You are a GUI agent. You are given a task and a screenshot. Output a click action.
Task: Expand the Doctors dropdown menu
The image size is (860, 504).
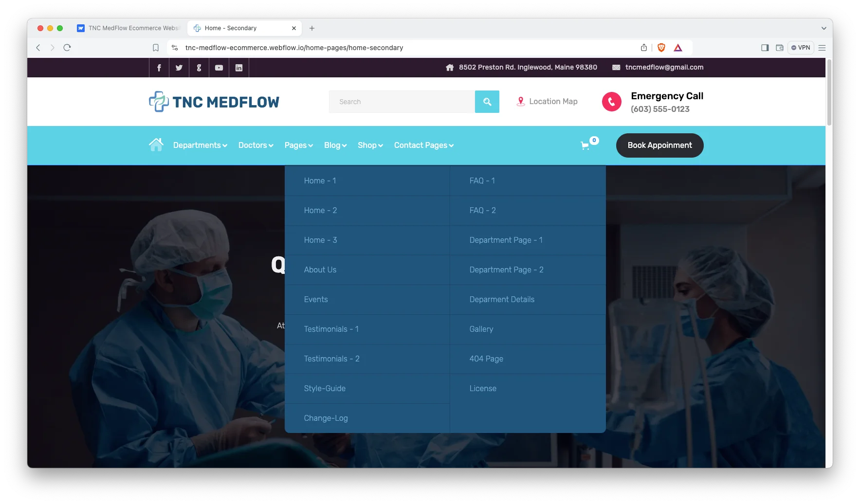tap(256, 145)
